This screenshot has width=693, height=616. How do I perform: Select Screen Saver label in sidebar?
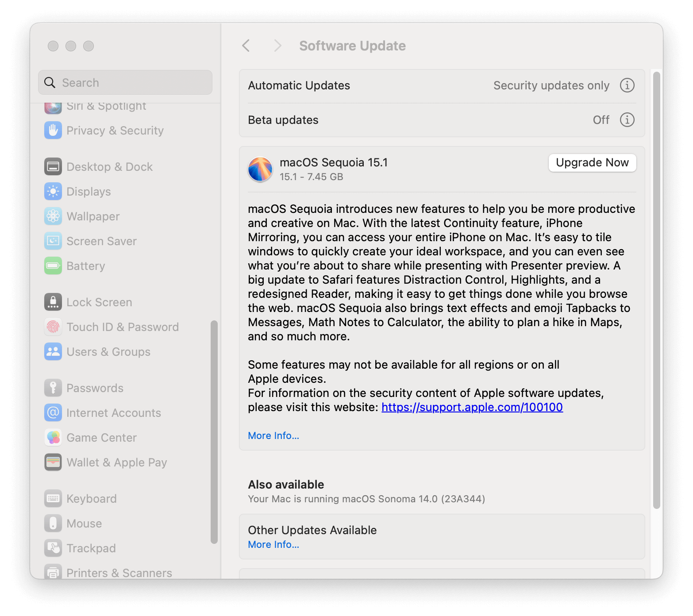tap(101, 241)
